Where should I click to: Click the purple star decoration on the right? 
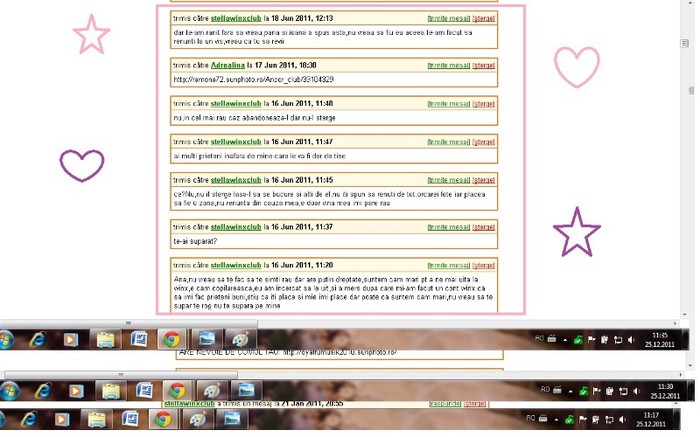pos(577,232)
